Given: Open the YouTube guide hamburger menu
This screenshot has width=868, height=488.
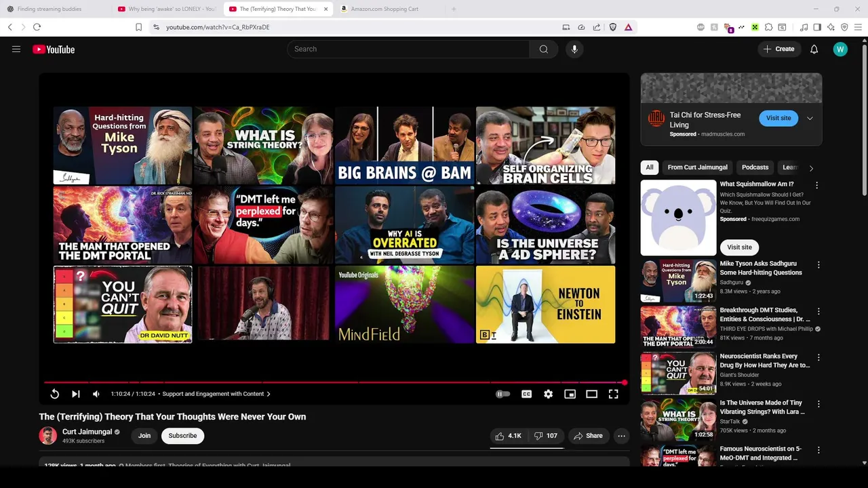Looking at the screenshot, I should pos(16,49).
